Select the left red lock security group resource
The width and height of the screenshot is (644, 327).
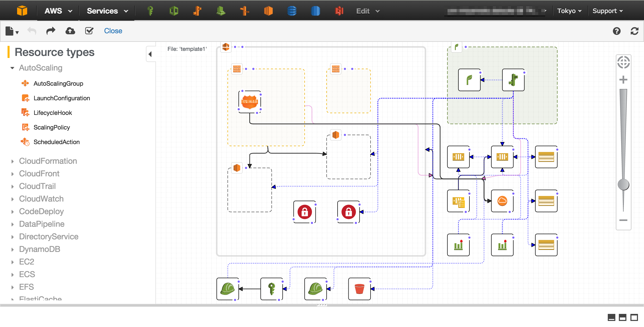[305, 212]
